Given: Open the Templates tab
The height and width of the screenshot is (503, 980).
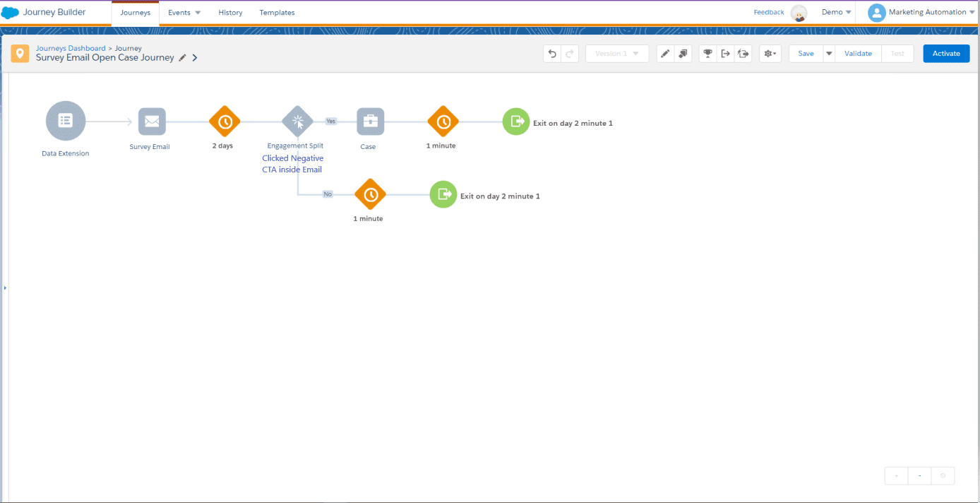Looking at the screenshot, I should [277, 13].
